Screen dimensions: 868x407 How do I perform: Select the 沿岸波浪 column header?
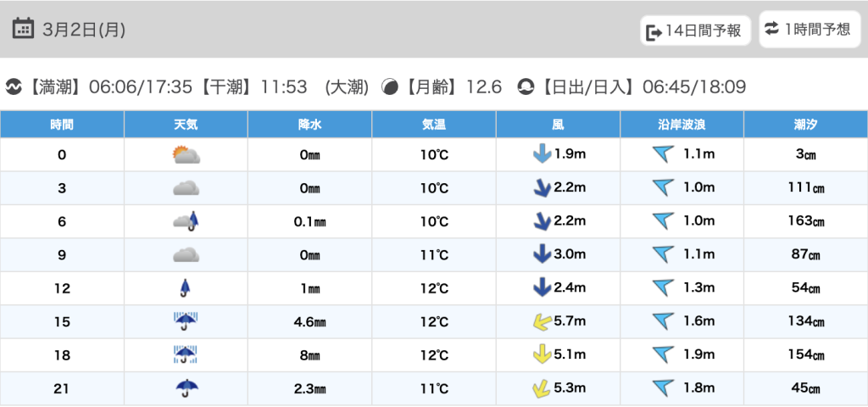[x=682, y=125]
